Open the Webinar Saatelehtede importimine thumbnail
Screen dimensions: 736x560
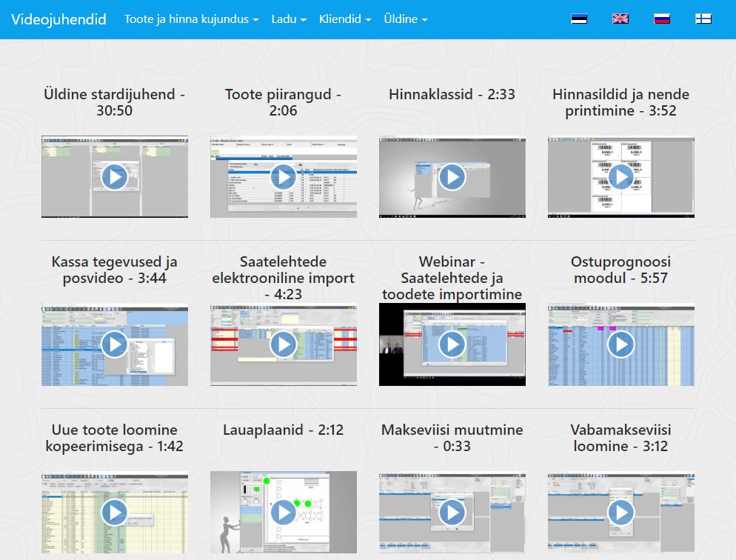(x=452, y=344)
